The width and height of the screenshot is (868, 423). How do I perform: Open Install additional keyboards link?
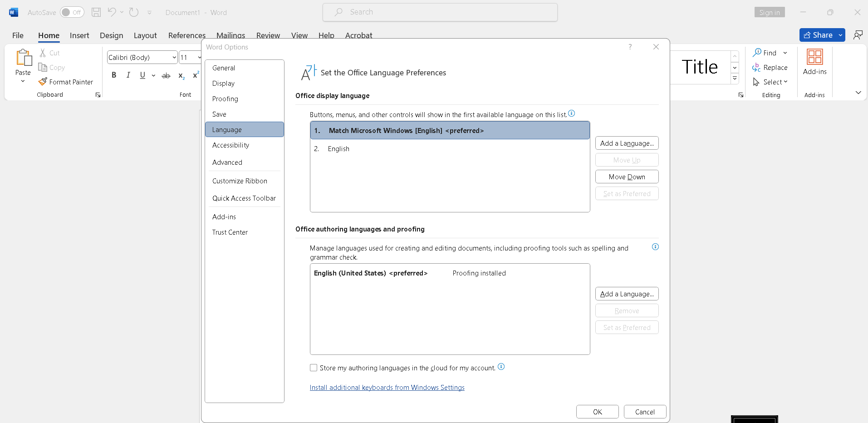[387, 388]
